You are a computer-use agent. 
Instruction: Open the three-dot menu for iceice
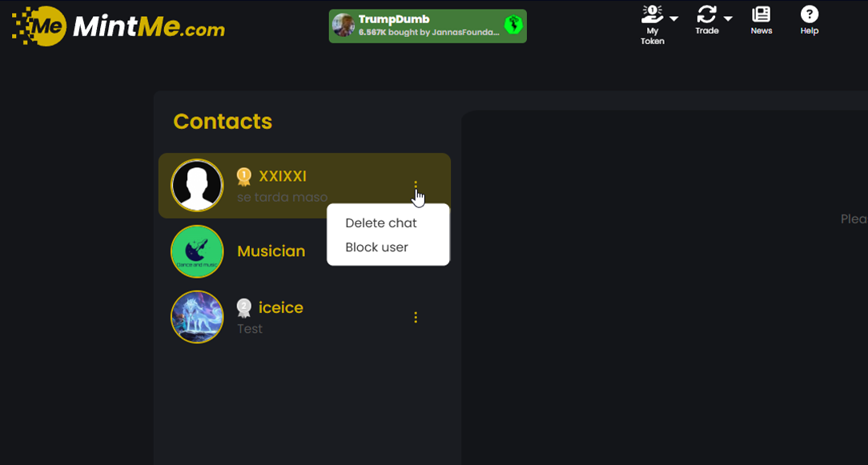pos(416,317)
